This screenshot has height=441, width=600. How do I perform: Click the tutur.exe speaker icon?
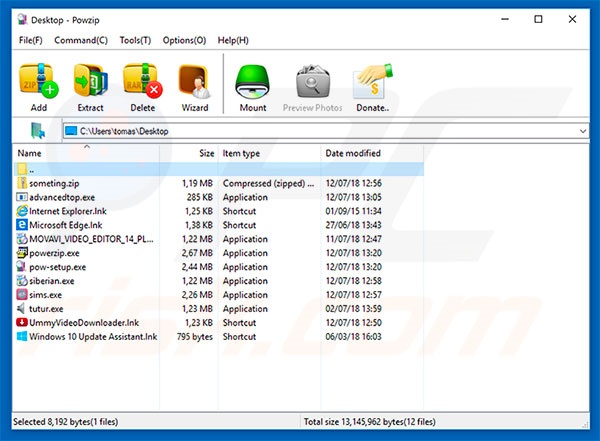pyautogui.click(x=22, y=308)
